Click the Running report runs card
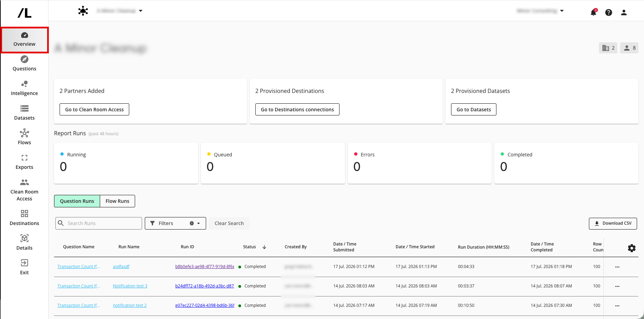Viewport: 644px width, 319px height. [126, 163]
